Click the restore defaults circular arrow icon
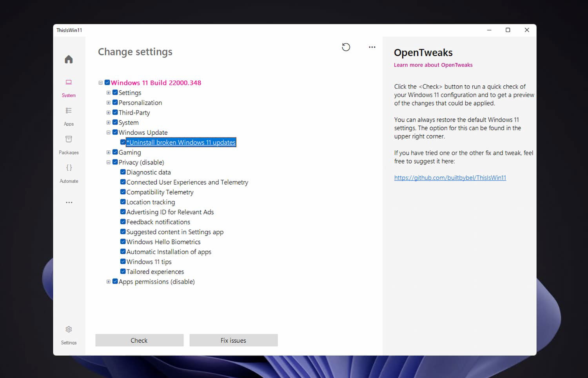The height and width of the screenshot is (378, 588). point(346,47)
